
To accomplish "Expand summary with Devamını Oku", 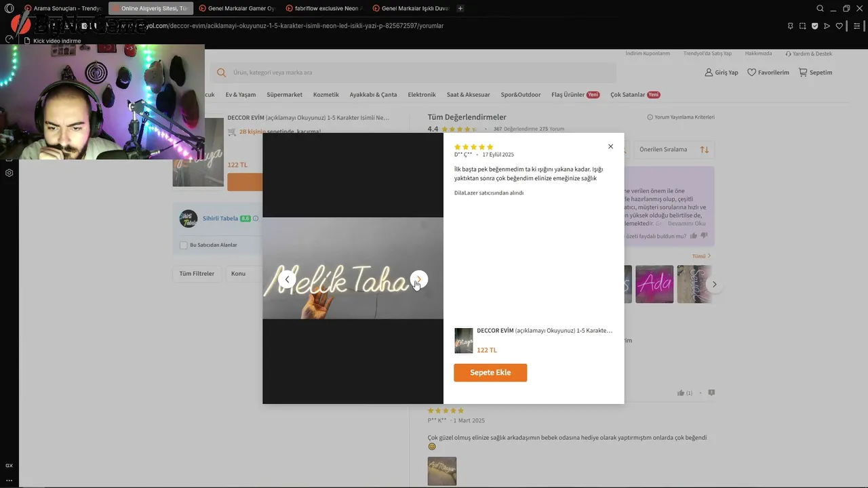I will [686, 224].
